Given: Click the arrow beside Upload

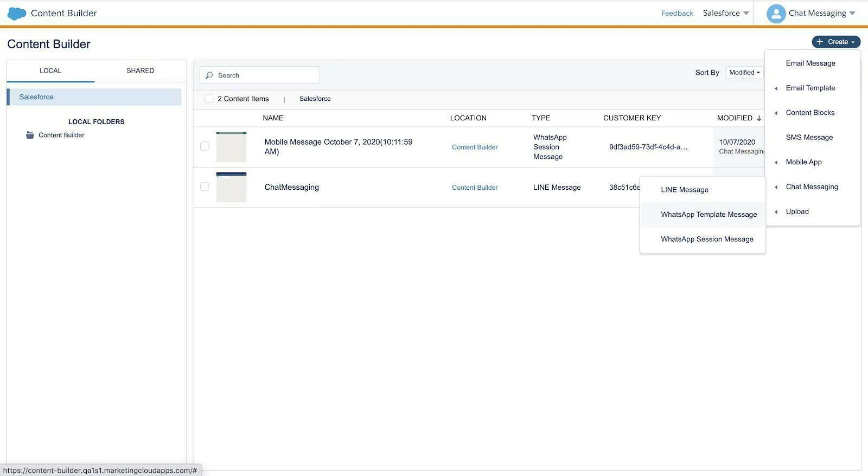Looking at the screenshot, I should [x=776, y=212].
